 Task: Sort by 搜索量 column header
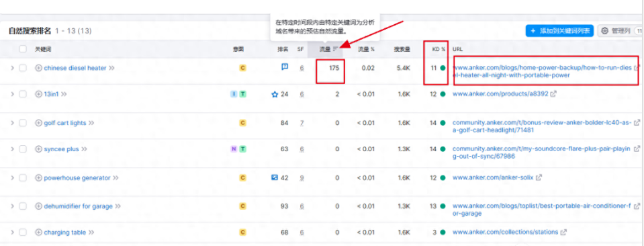(402, 49)
